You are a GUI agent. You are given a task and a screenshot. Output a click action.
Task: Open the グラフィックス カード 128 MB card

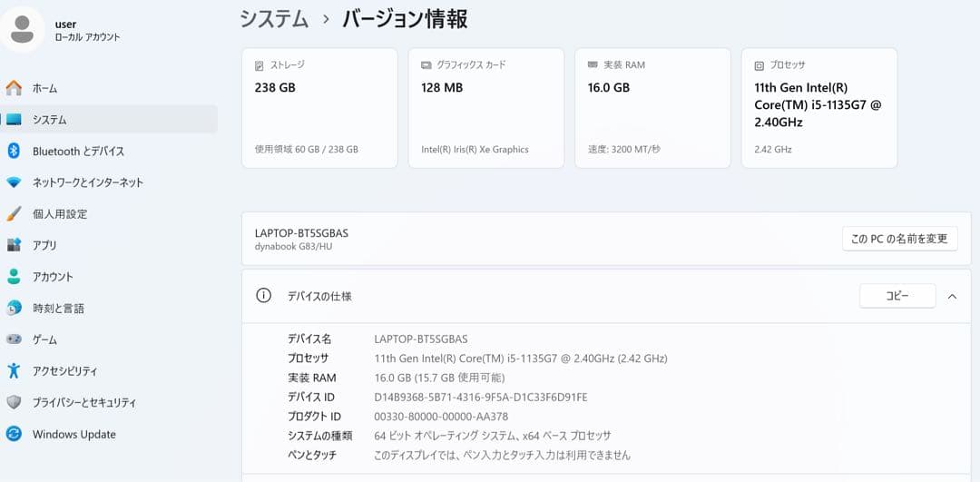[486, 108]
